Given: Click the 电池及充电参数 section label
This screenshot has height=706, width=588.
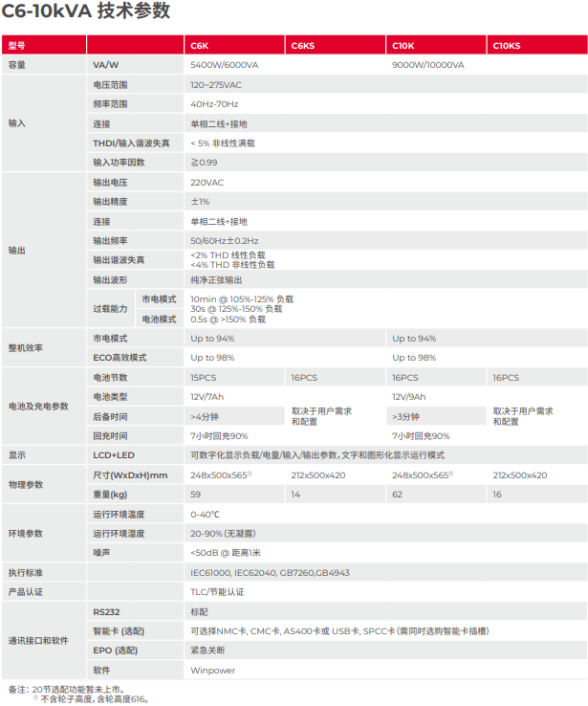Looking at the screenshot, I should point(38,407).
